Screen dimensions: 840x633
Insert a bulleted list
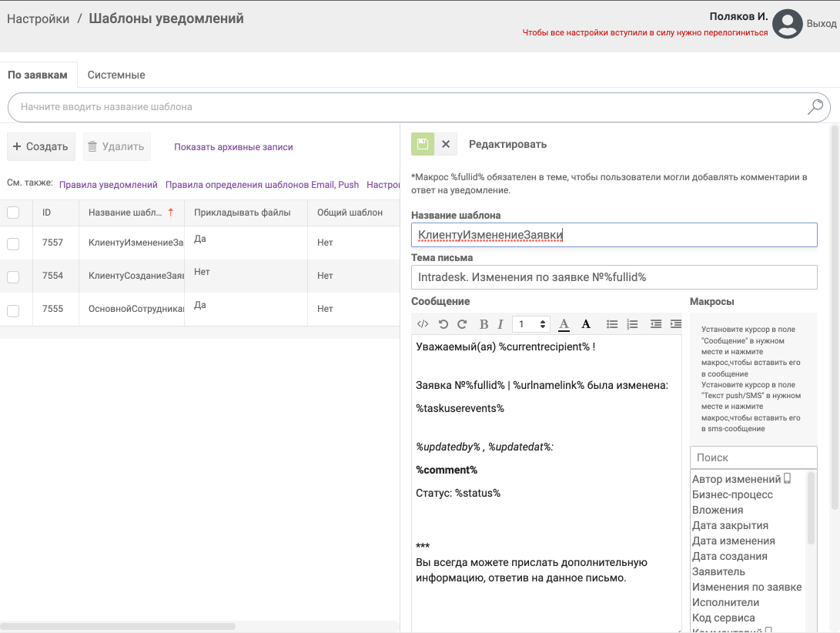click(612, 323)
